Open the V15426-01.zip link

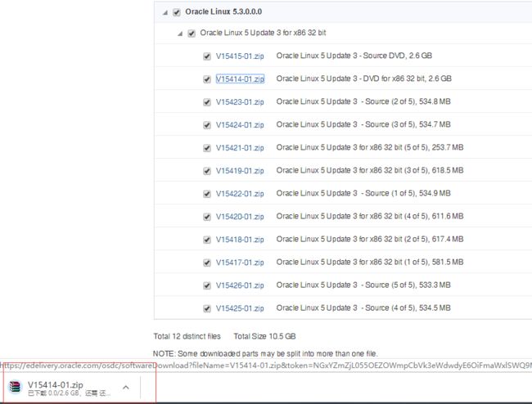pyautogui.click(x=240, y=285)
